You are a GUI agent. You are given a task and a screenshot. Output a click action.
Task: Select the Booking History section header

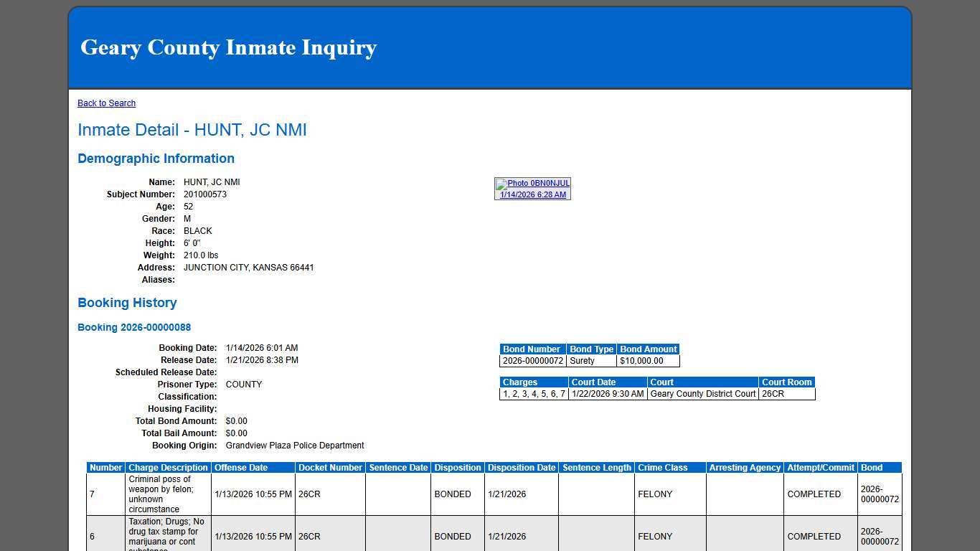127,303
